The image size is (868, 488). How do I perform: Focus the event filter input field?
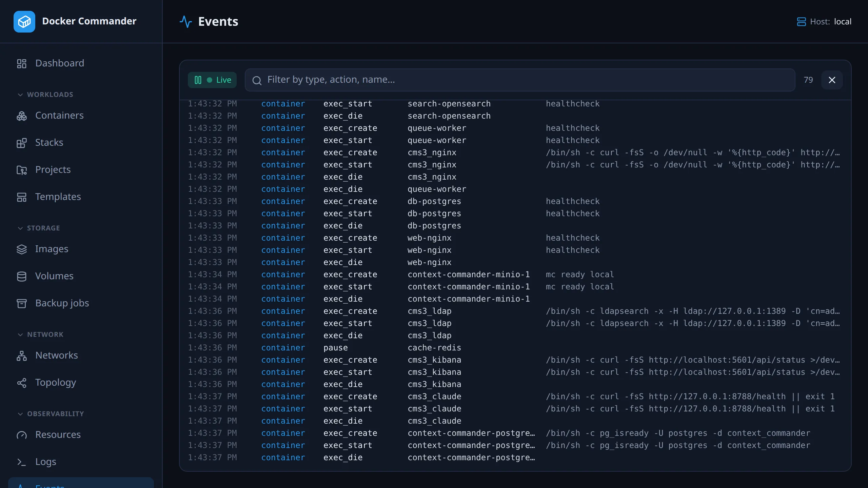pos(520,80)
